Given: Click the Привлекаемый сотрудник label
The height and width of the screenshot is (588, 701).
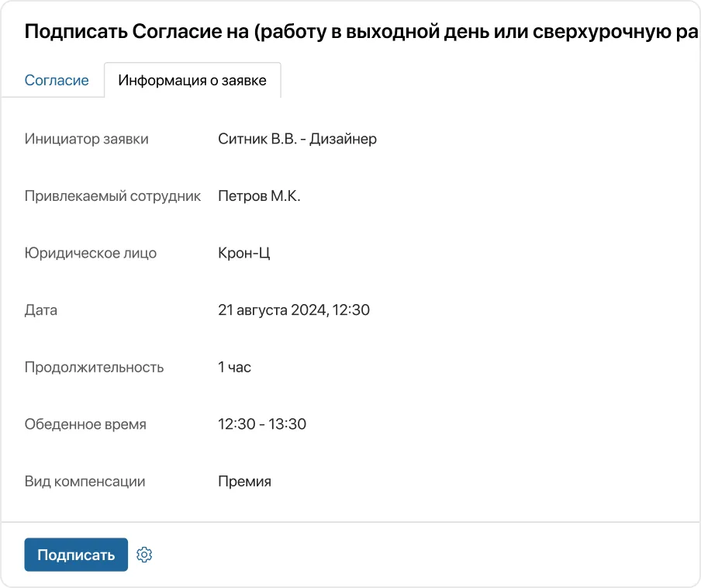Looking at the screenshot, I should pyautogui.click(x=113, y=196).
